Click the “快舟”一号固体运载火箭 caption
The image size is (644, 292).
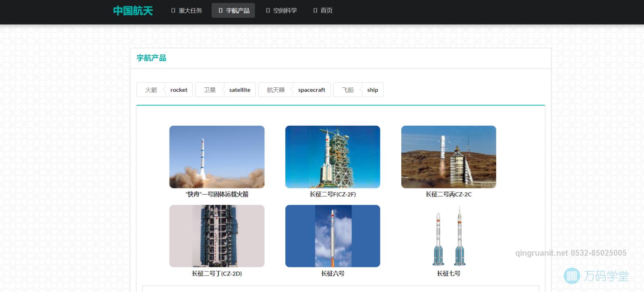[x=217, y=194]
